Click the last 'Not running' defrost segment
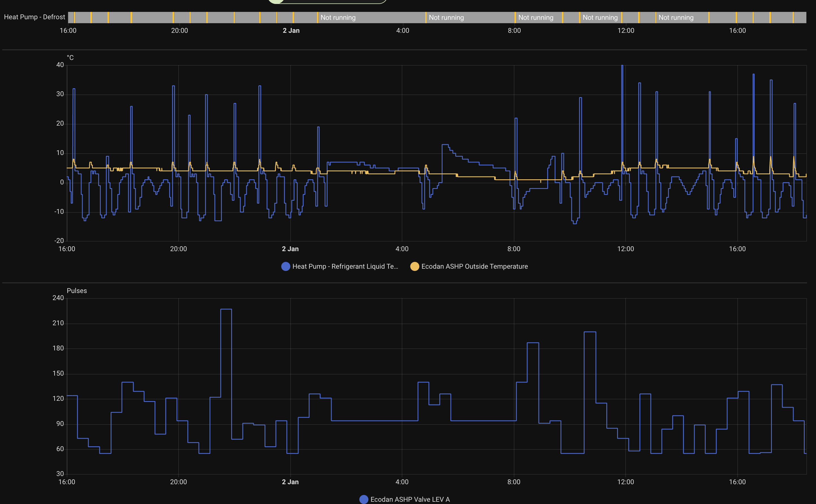Screen dimensions: 816x504 [676, 17]
